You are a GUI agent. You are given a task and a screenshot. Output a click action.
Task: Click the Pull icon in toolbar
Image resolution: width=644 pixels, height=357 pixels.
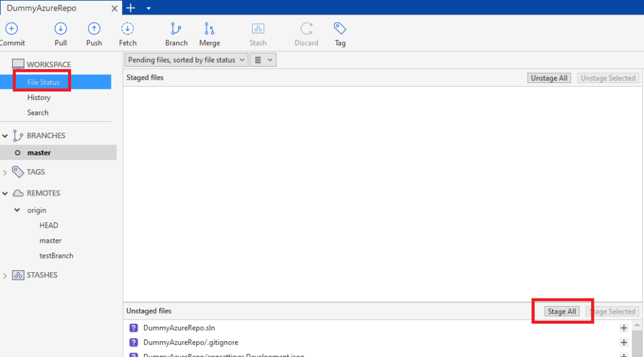[61, 29]
